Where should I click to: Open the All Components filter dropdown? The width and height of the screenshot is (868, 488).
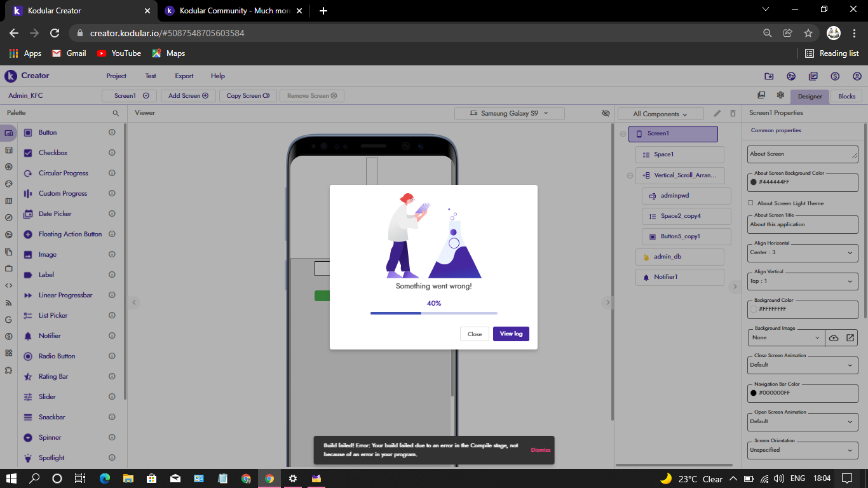(x=660, y=114)
